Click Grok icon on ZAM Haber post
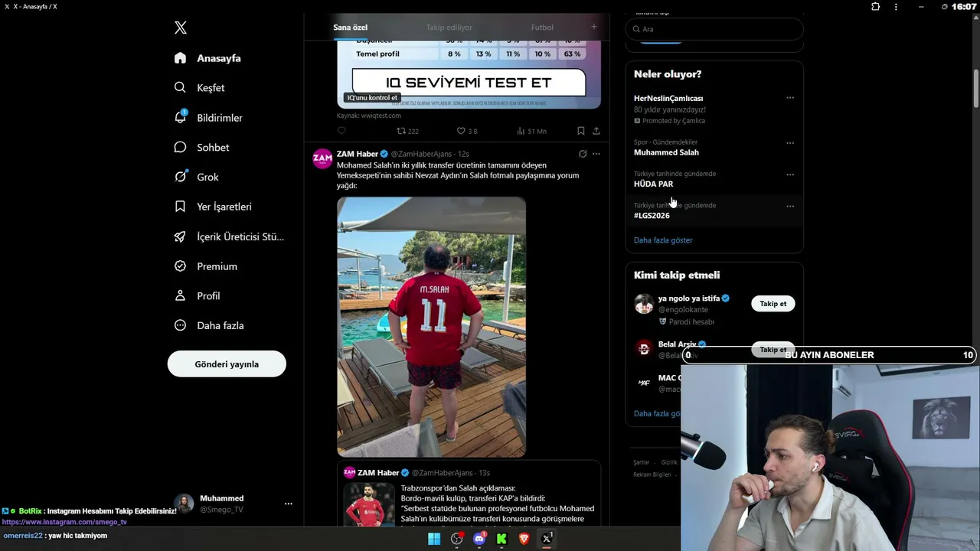 (x=583, y=154)
